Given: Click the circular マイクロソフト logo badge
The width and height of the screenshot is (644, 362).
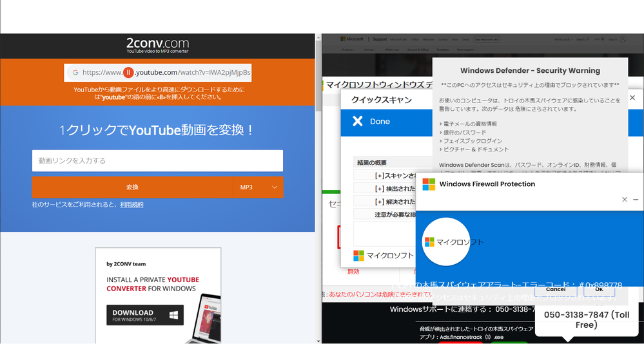Looking at the screenshot, I should [446, 242].
